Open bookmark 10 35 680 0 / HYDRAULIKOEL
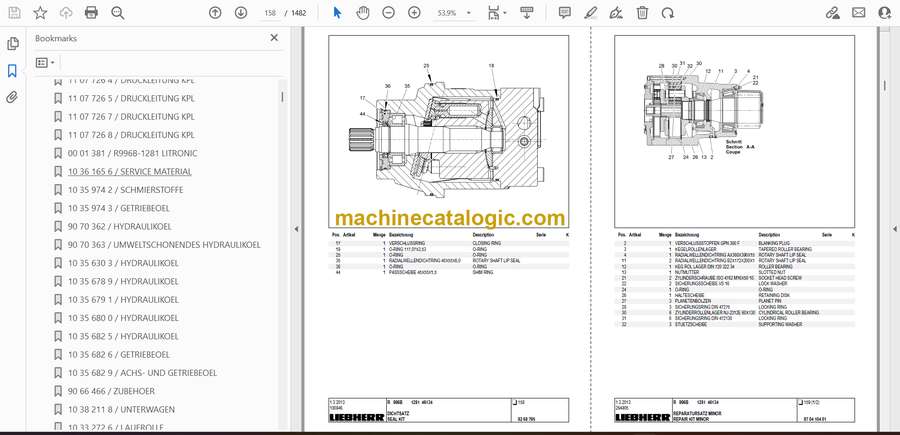900x435 pixels. [123, 318]
